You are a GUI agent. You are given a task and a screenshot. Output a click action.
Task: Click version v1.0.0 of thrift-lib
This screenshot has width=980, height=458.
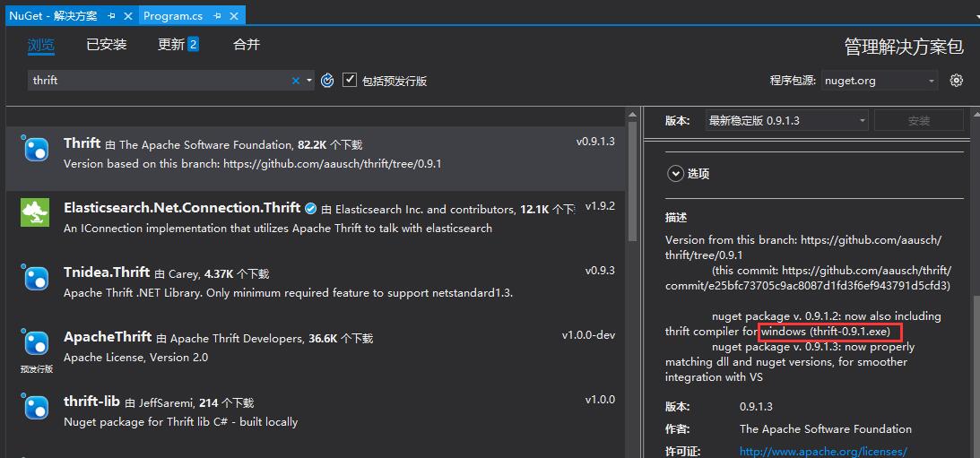(x=600, y=399)
